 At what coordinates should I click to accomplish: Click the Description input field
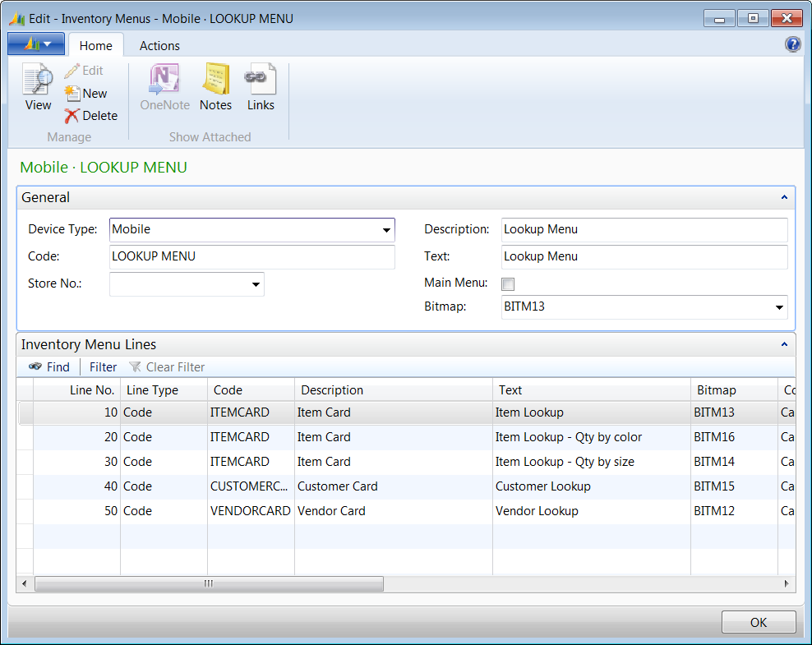pos(644,230)
